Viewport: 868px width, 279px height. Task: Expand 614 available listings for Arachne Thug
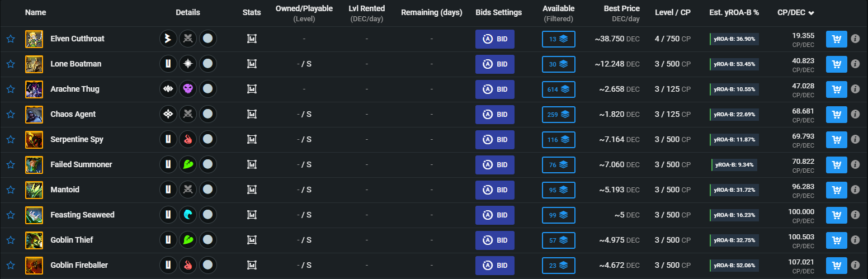558,89
